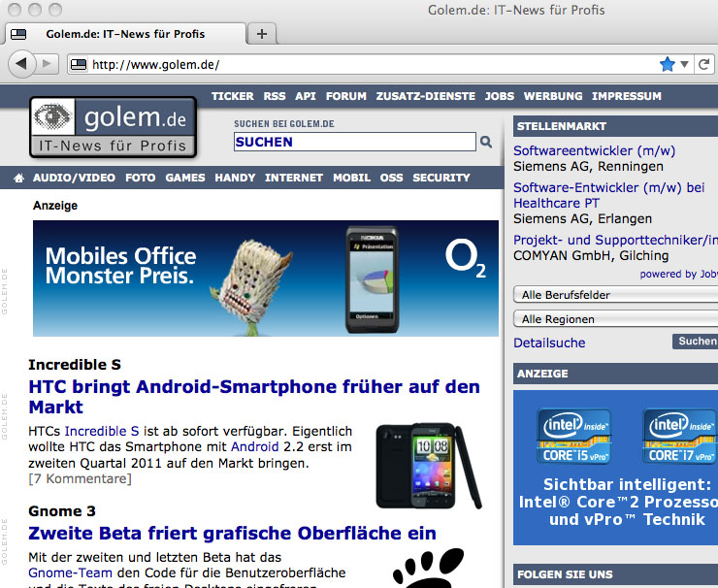718x588 pixels.
Task: Go to the HANDY category
Action: pyautogui.click(x=235, y=178)
